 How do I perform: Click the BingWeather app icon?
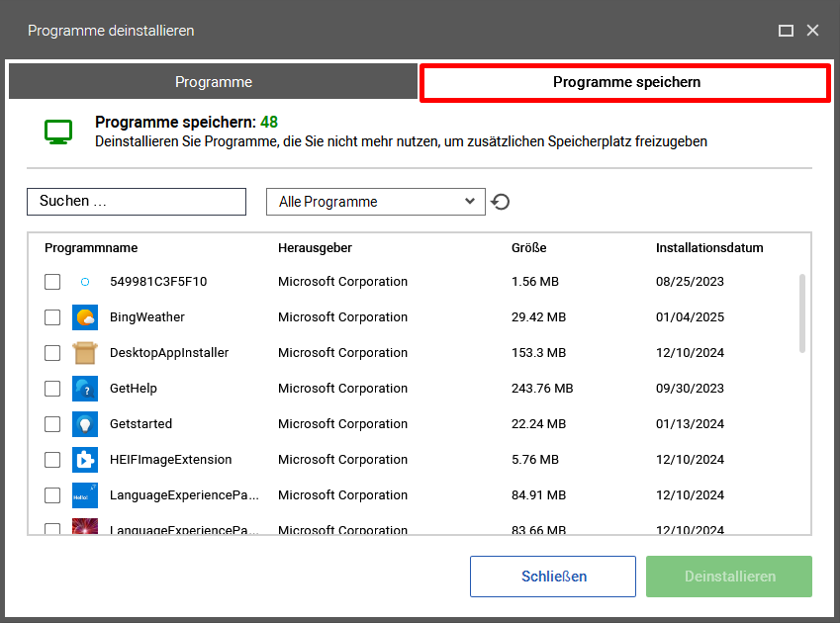pos(85,317)
